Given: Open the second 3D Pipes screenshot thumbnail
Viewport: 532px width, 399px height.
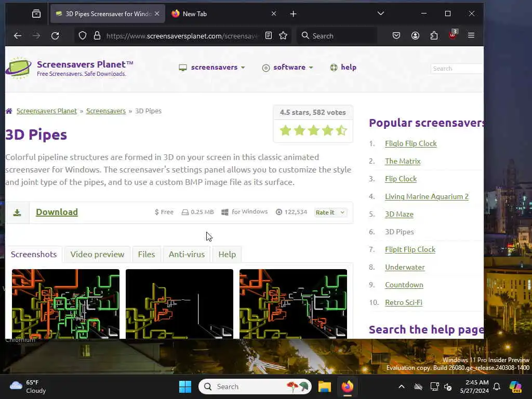Looking at the screenshot, I should coord(179,304).
